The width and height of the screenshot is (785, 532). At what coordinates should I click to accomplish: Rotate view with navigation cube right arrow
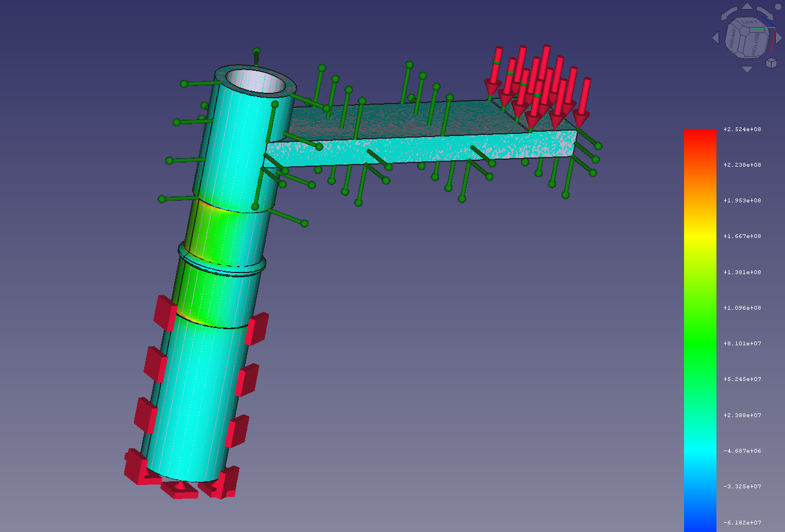click(779, 38)
